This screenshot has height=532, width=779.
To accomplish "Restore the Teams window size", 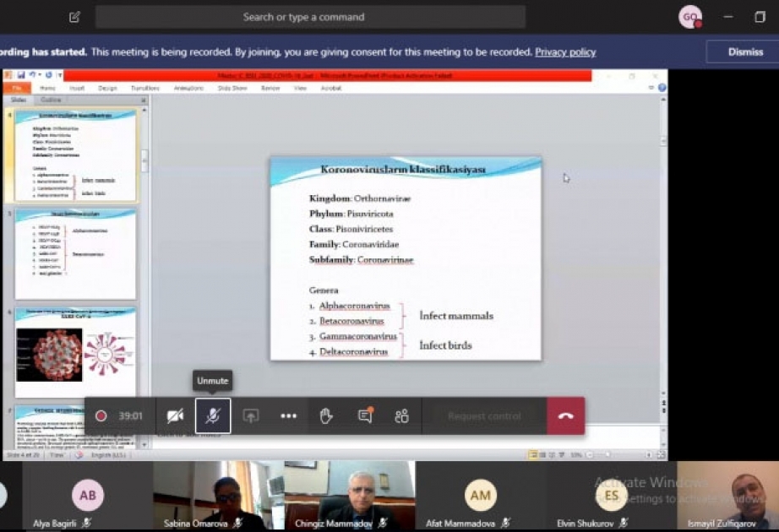I will 760,17.
